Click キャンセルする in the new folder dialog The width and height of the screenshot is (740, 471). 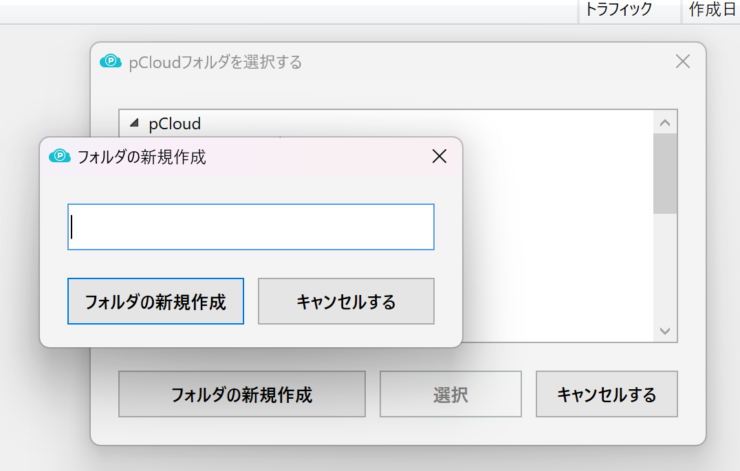(x=346, y=301)
